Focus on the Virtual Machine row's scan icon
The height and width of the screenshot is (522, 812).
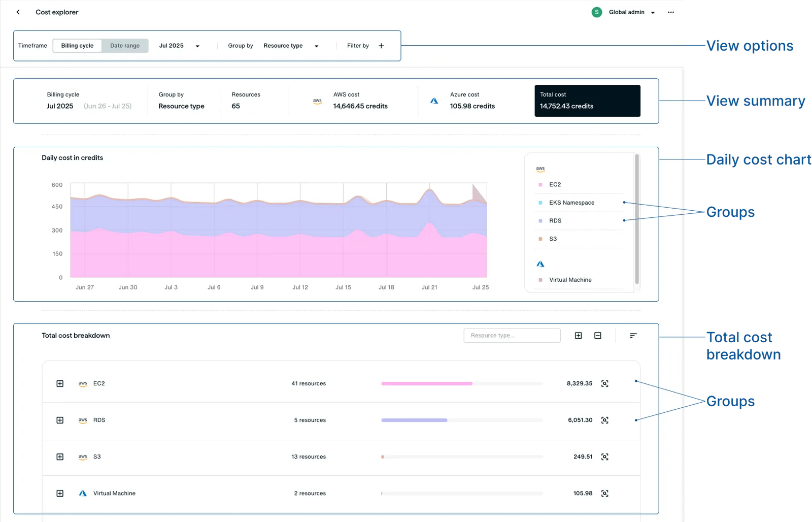click(x=605, y=494)
